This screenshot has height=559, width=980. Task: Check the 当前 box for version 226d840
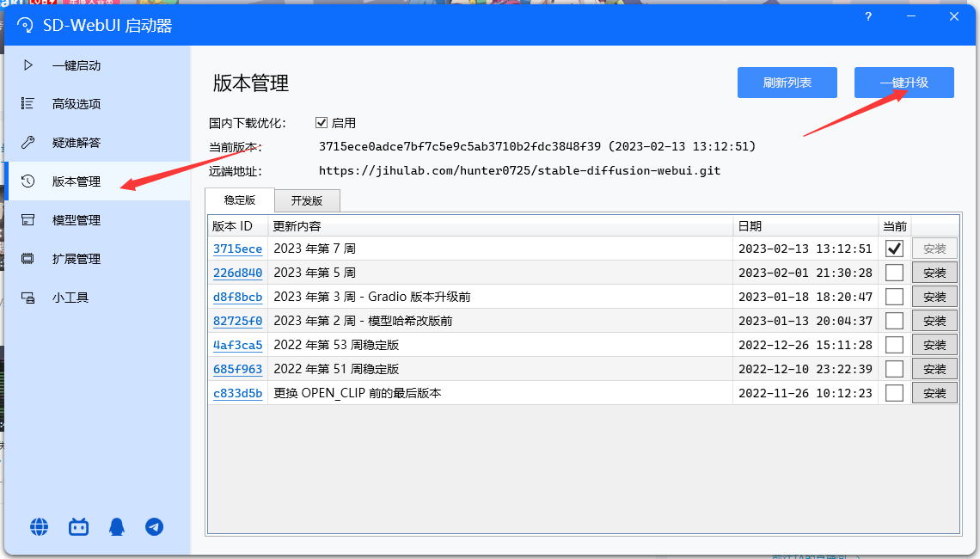[x=894, y=272]
